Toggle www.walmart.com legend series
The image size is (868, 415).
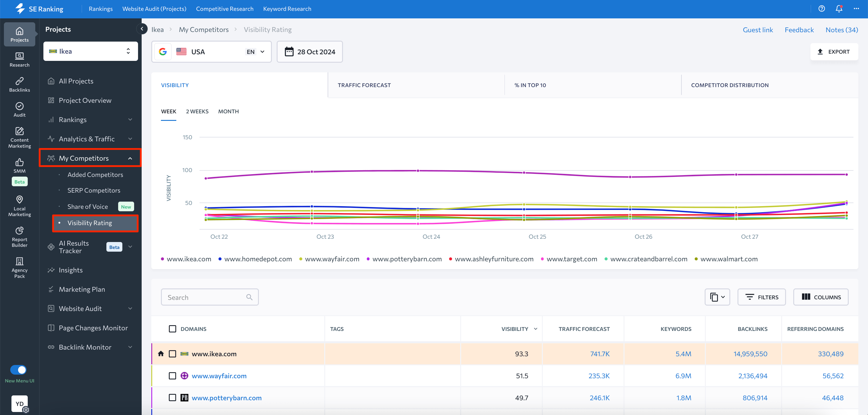point(726,259)
